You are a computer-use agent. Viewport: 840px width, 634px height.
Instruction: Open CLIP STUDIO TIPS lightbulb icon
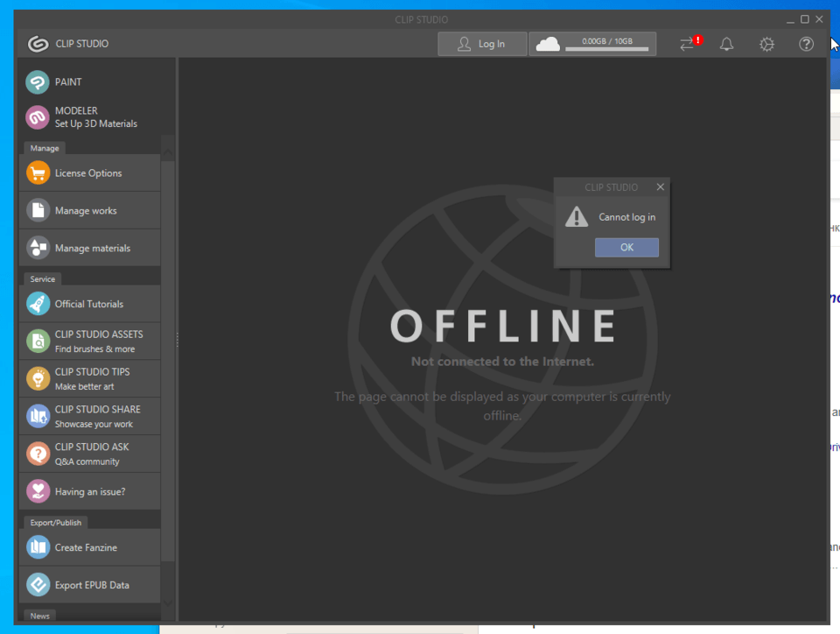[38, 378]
